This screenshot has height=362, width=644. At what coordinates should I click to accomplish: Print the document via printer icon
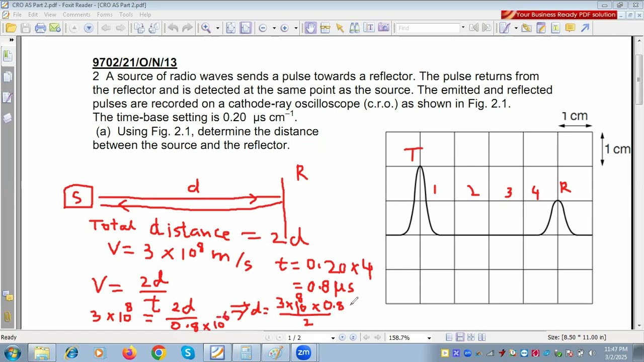tap(41, 28)
